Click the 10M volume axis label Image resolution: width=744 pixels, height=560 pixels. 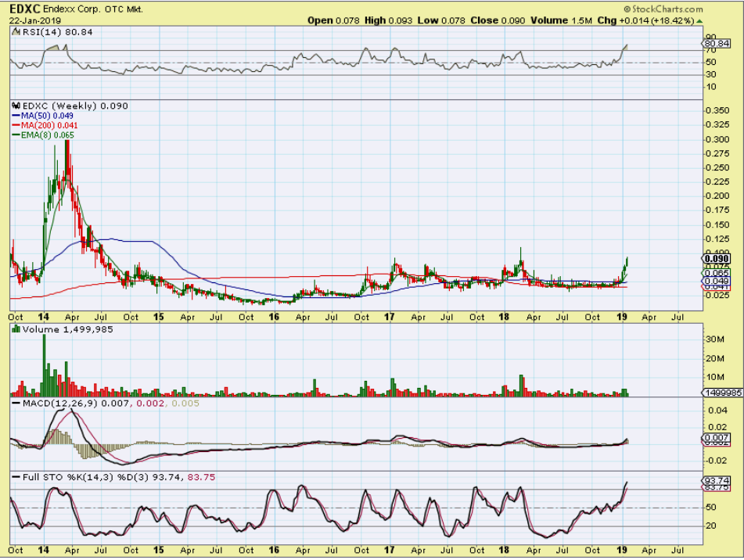coord(714,377)
